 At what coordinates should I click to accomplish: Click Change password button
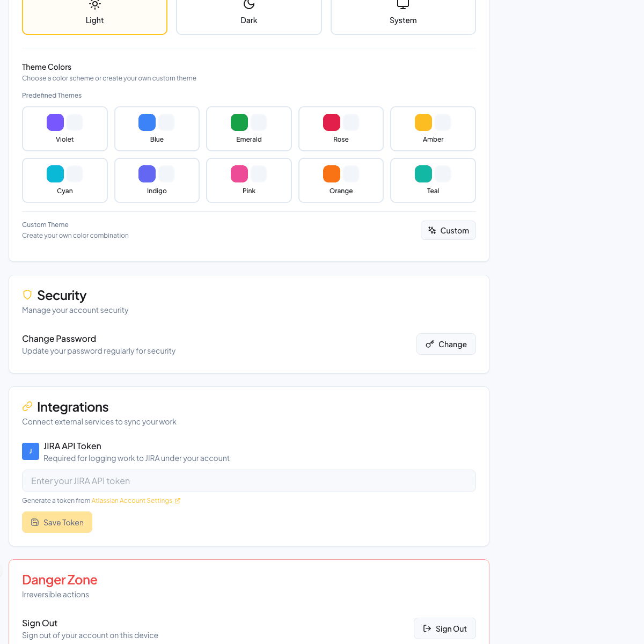click(446, 344)
